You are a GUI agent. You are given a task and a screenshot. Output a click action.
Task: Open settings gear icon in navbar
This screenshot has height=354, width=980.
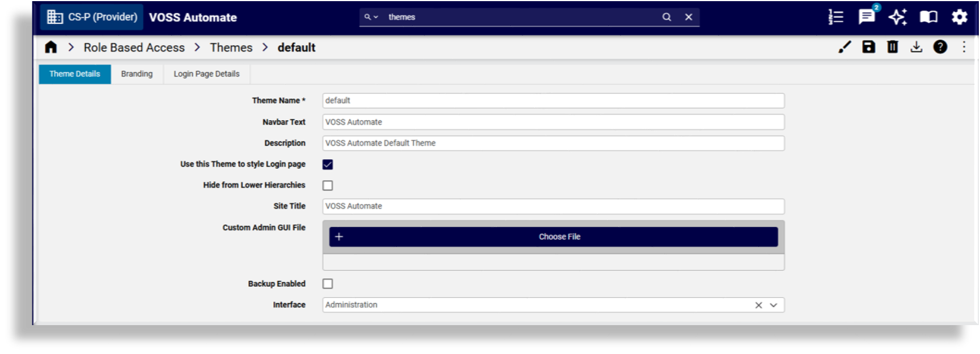pos(959,17)
